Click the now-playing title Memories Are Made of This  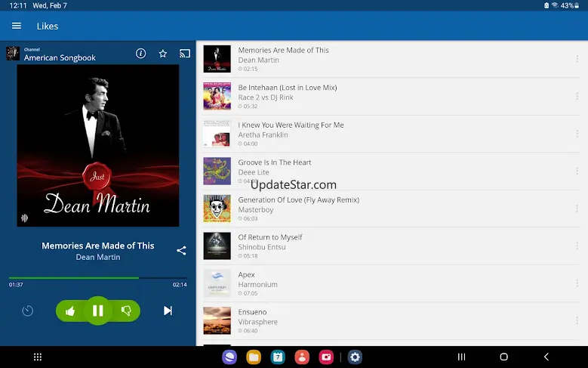98,246
